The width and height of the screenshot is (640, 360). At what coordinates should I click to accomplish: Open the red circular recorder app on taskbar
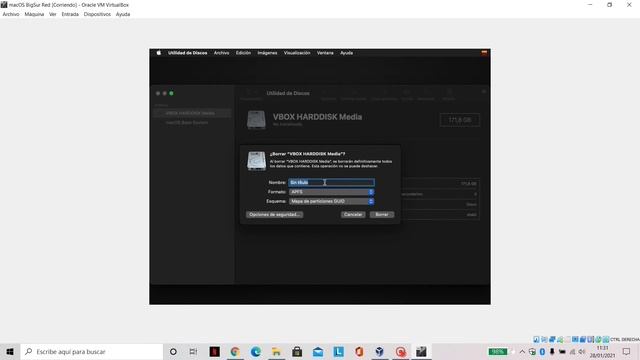point(401,351)
